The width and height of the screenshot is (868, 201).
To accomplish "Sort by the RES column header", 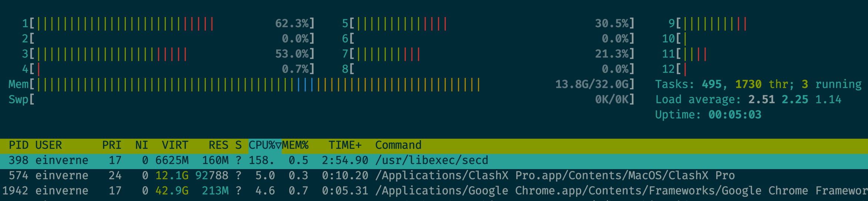I will (x=218, y=145).
